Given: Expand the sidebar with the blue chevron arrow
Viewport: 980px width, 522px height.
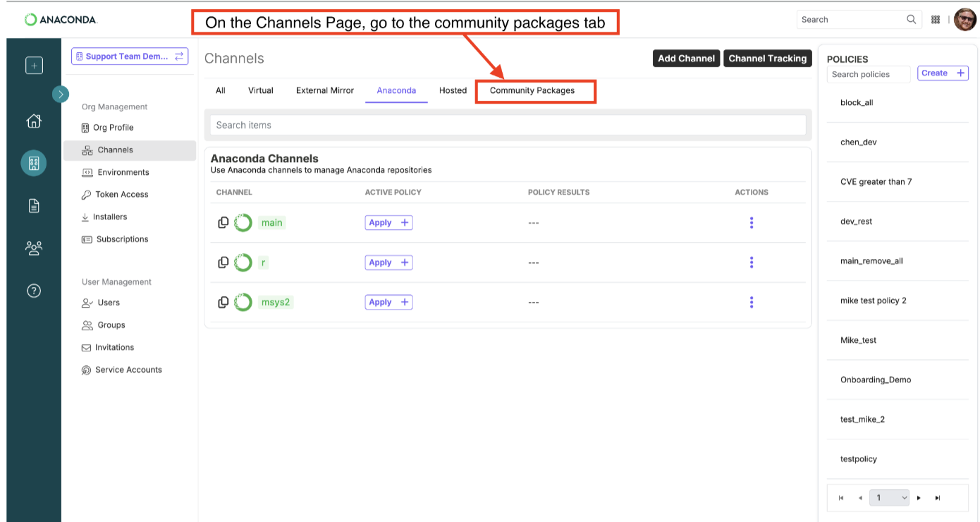Looking at the screenshot, I should click(x=61, y=94).
